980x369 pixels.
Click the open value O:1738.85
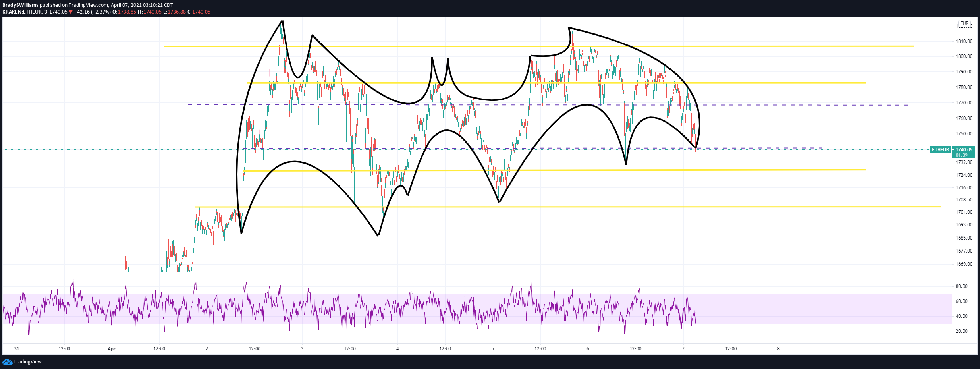coord(124,12)
